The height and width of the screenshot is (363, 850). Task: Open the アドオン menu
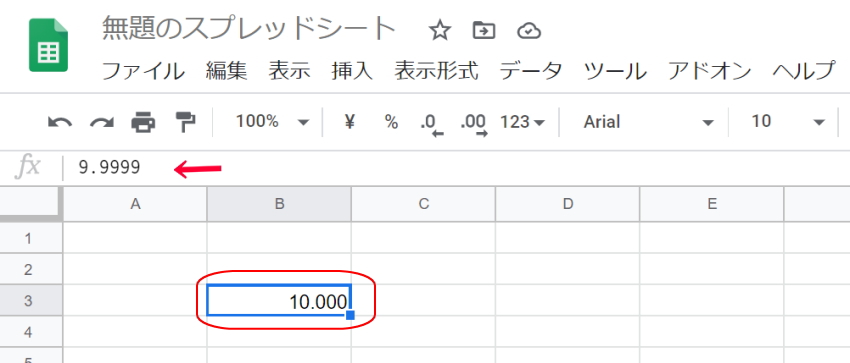coord(710,70)
